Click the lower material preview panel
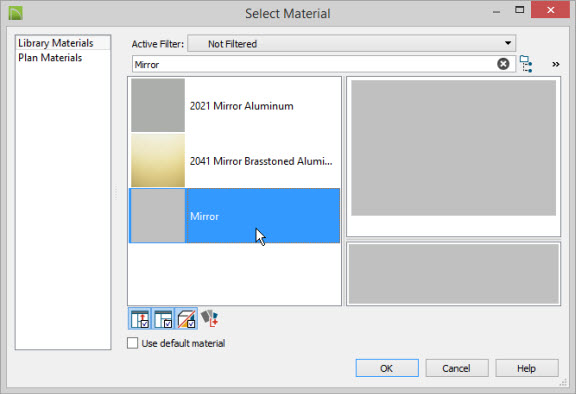The image size is (576, 394). click(453, 274)
